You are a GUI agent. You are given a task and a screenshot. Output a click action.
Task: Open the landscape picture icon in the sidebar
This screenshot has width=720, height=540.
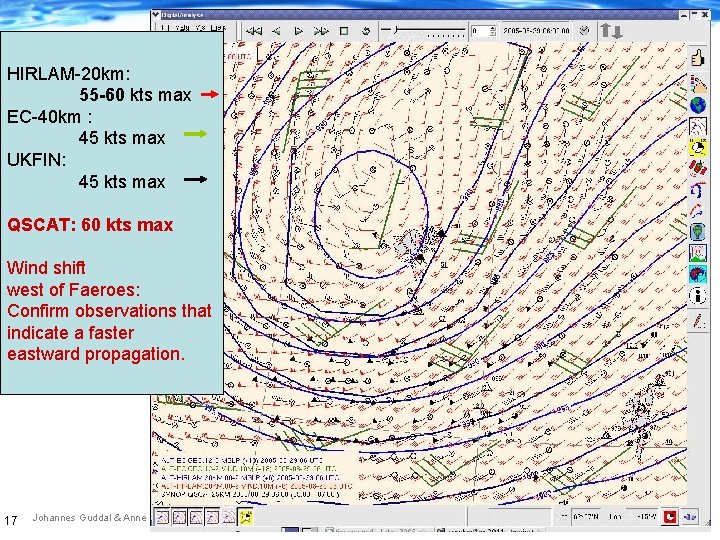698,253
